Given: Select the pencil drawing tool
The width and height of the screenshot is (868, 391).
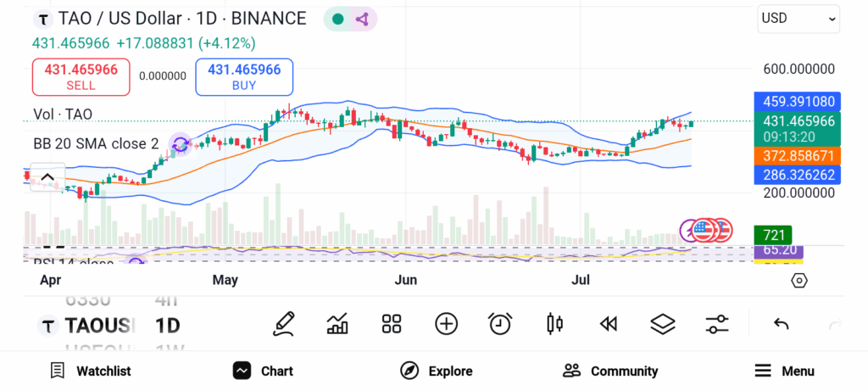Looking at the screenshot, I should (x=283, y=324).
